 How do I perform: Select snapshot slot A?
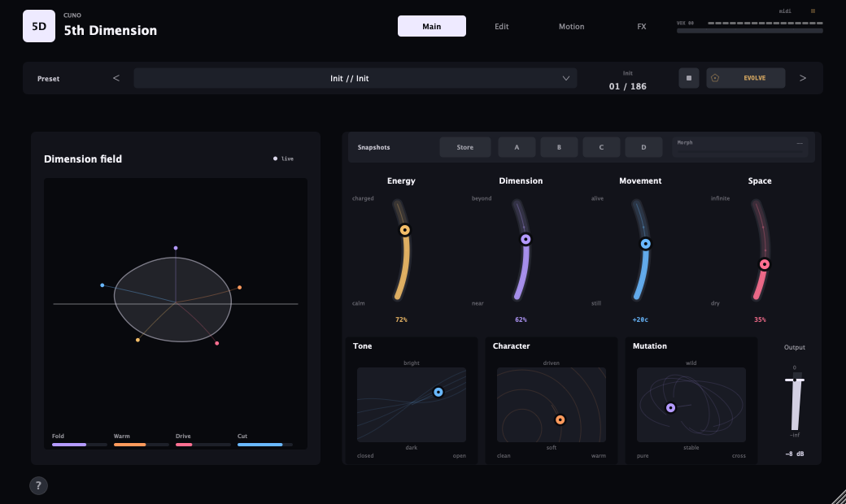tap(517, 147)
